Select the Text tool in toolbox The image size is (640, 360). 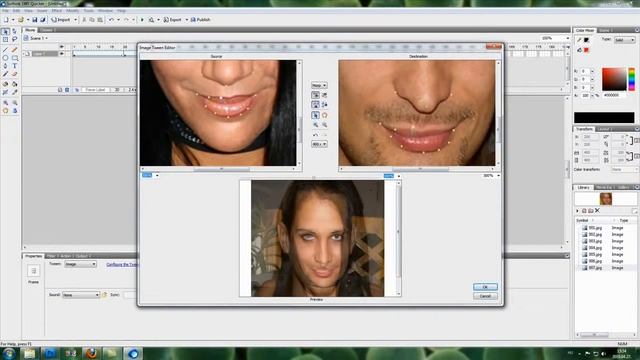(15, 66)
